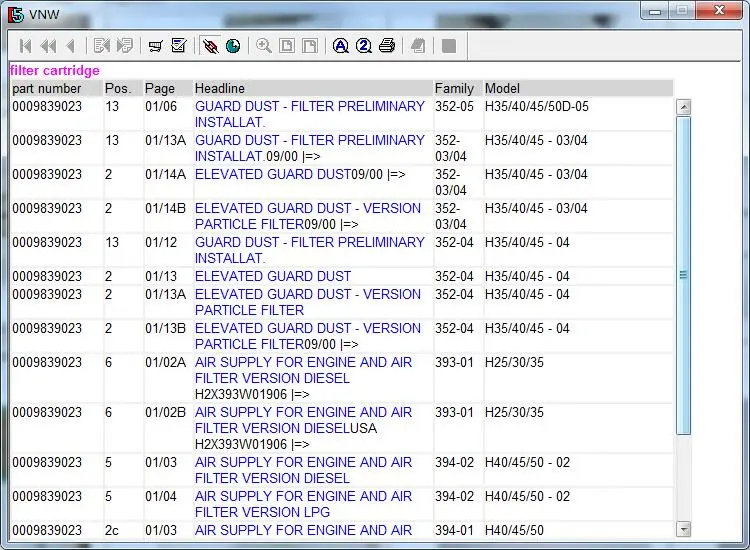
Task: Open ELEVATED GUARD DUST link for page 01/13
Action: [x=273, y=276]
